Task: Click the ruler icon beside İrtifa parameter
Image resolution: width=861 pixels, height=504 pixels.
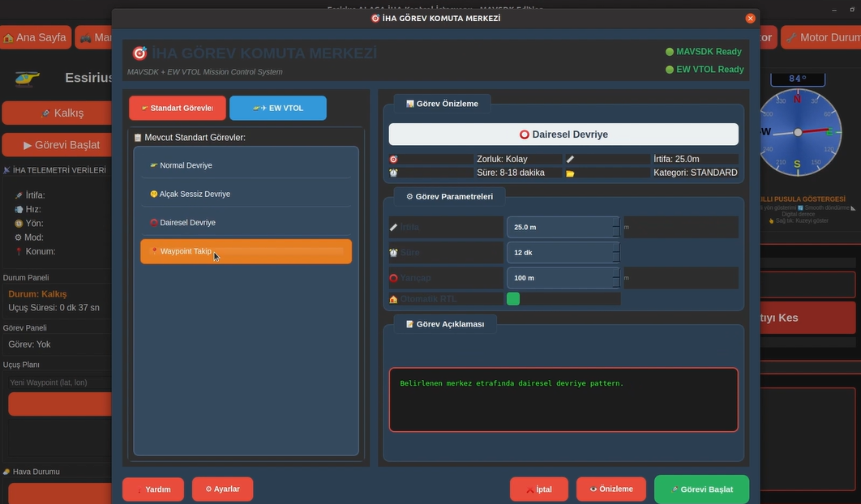Action: 393,228
